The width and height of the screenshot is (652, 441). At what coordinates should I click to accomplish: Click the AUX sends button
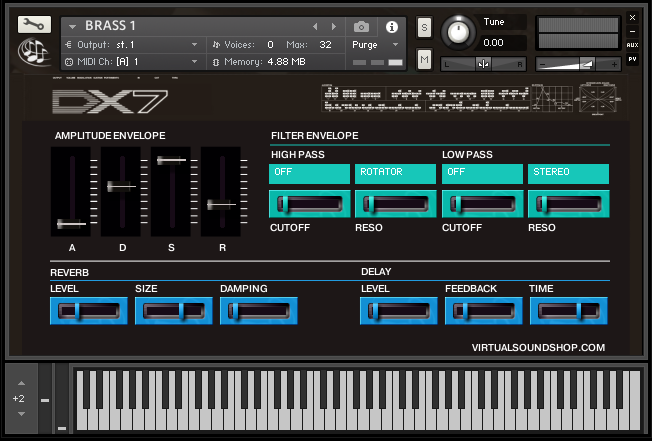(x=632, y=45)
